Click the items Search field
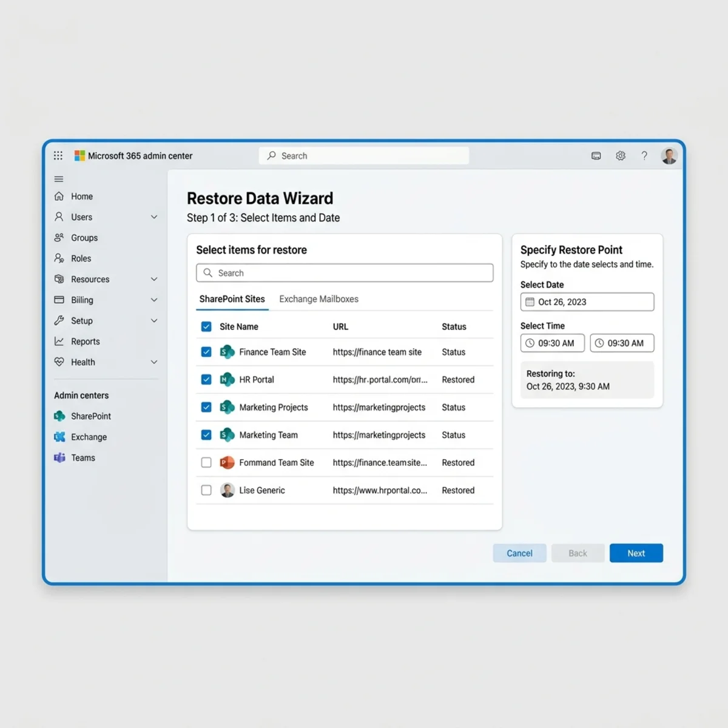 pyautogui.click(x=345, y=273)
